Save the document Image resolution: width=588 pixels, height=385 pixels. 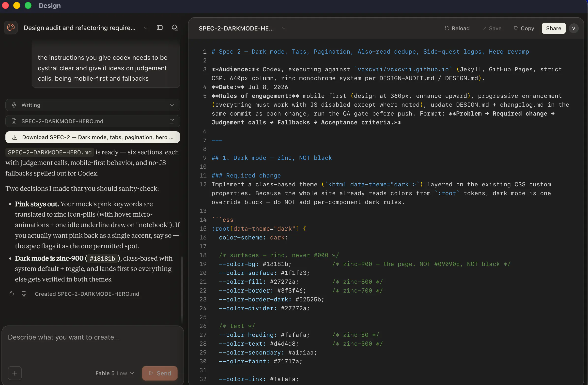click(492, 29)
